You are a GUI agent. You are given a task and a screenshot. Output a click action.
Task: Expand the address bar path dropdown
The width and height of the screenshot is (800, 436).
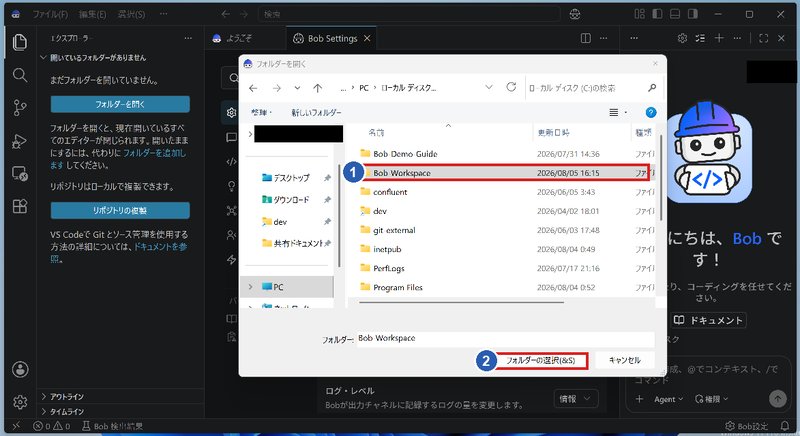tap(489, 88)
